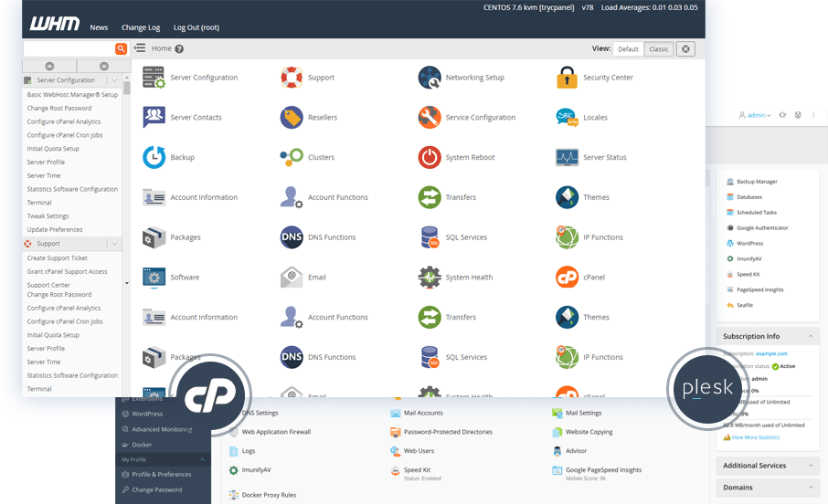Open Speed Kit icon in Plesk panel
The image size is (828, 504).
click(x=395, y=471)
